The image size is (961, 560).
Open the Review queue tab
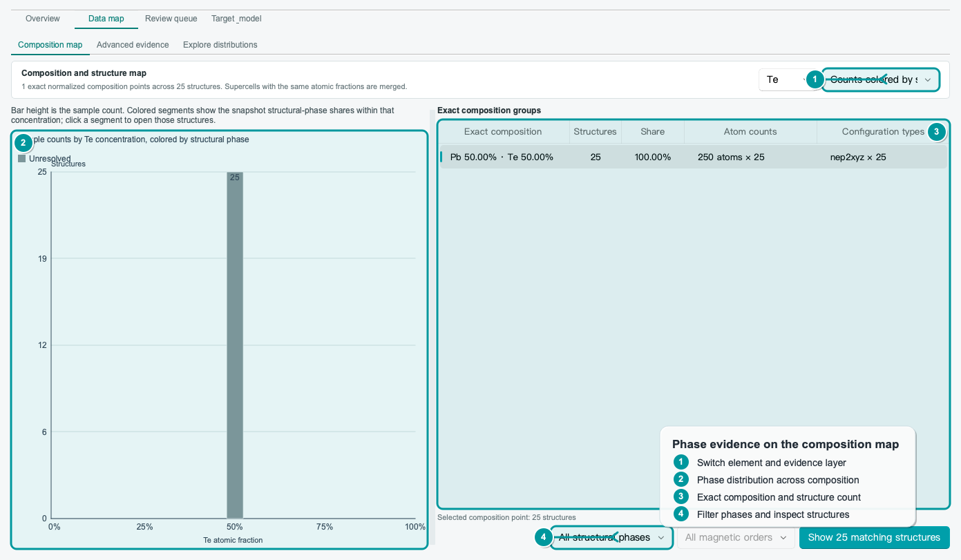[x=171, y=19]
